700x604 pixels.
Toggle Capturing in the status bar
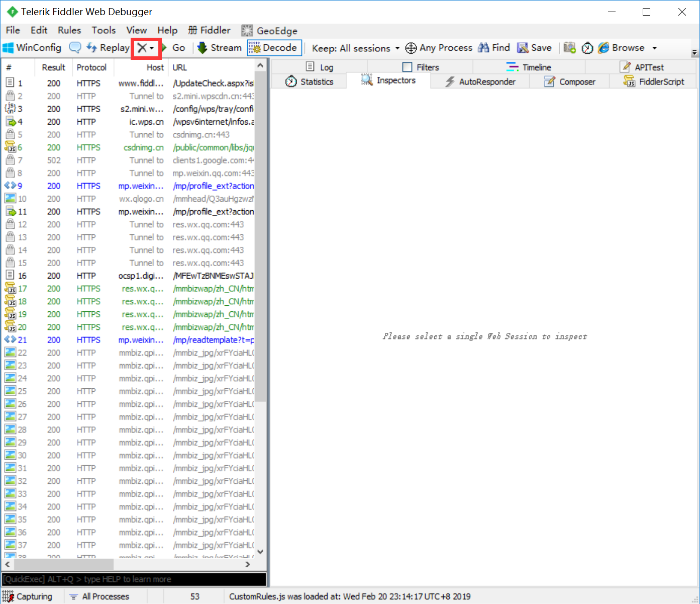coord(27,596)
